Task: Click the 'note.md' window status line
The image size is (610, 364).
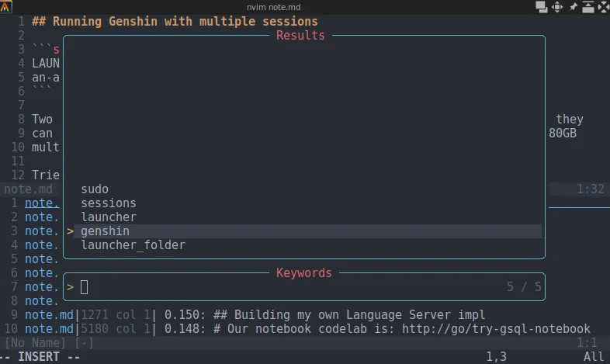Action: [x=28, y=189]
